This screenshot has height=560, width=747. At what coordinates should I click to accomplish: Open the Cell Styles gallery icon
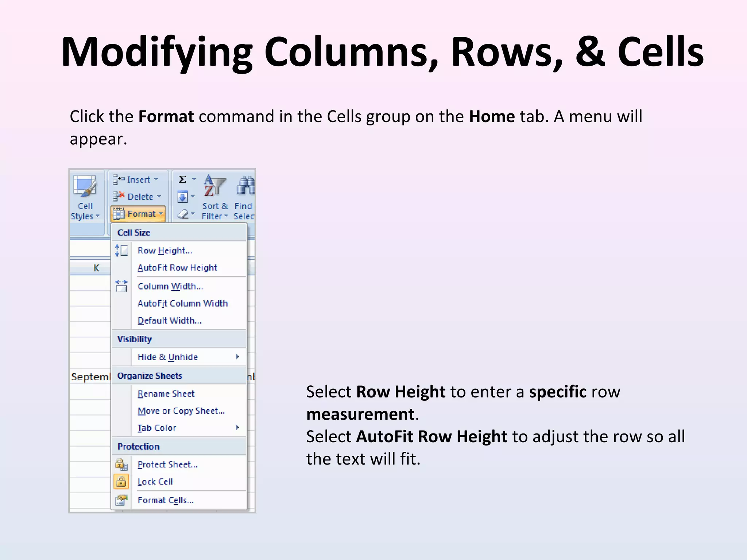[x=85, y=186]
